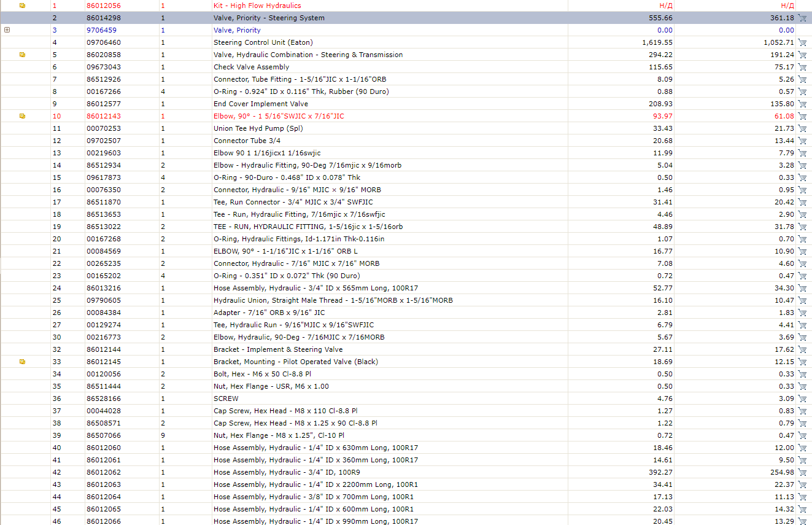This screenshot has height=525, width=812.
Task: Add Bracket - Implement & Steering Valve to cart
Action: [x=802, y=349]
